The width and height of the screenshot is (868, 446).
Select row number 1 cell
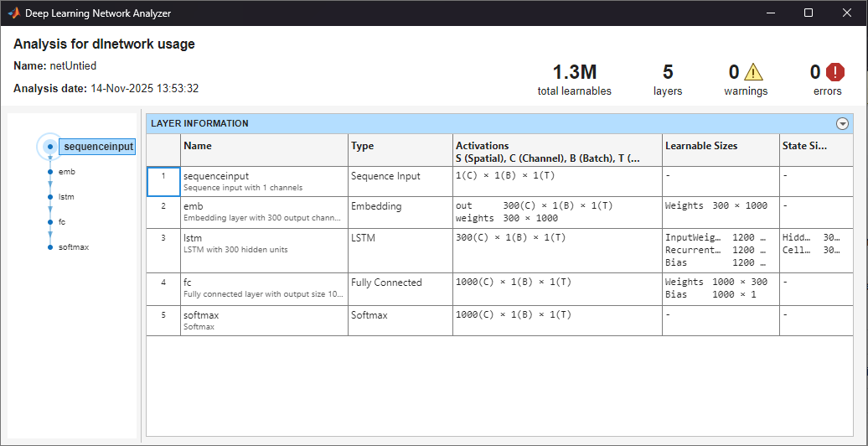point(163,181)
